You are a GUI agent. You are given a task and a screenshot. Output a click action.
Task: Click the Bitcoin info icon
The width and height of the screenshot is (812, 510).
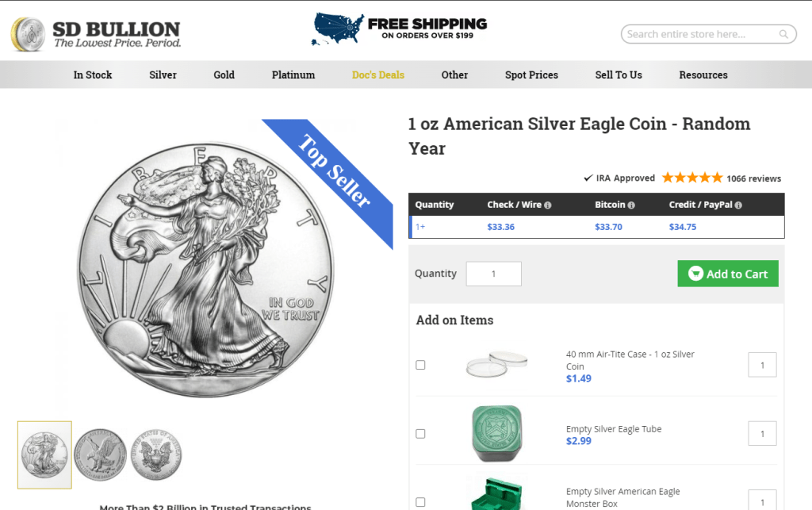tap(631, 205)
